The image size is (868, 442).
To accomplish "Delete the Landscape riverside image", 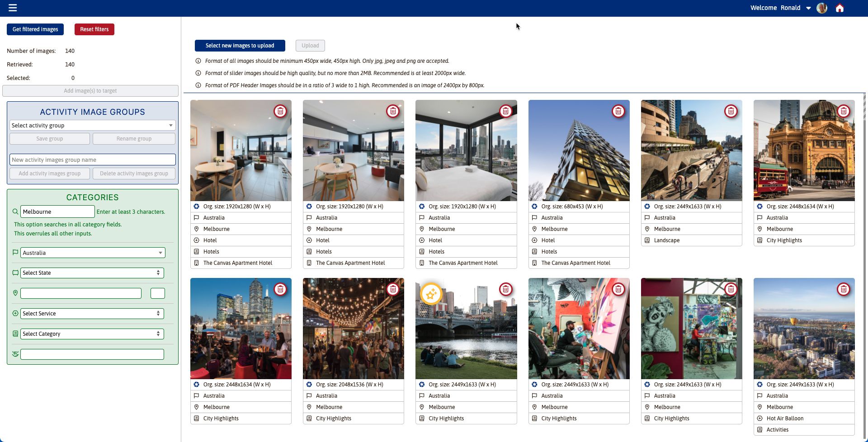I will 731,111.
